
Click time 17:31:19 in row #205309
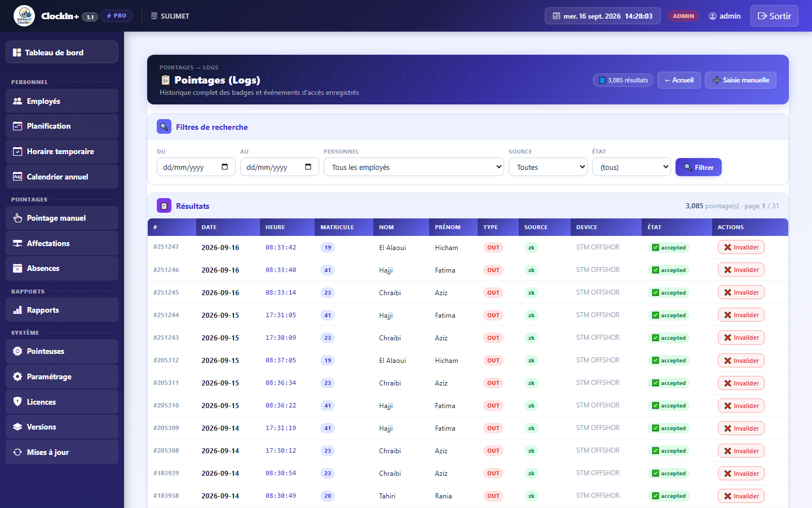point(281,428)
